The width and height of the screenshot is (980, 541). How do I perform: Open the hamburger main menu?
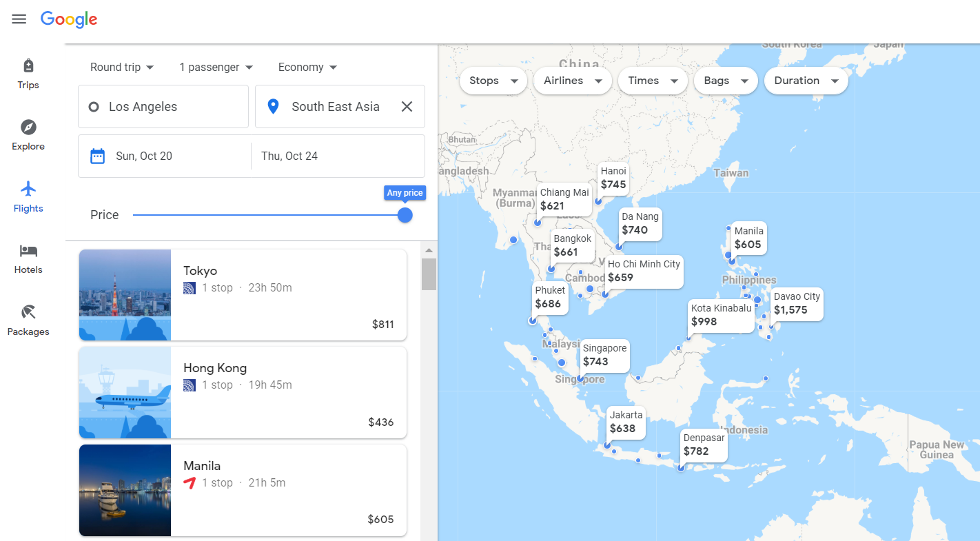coord(19,19)
